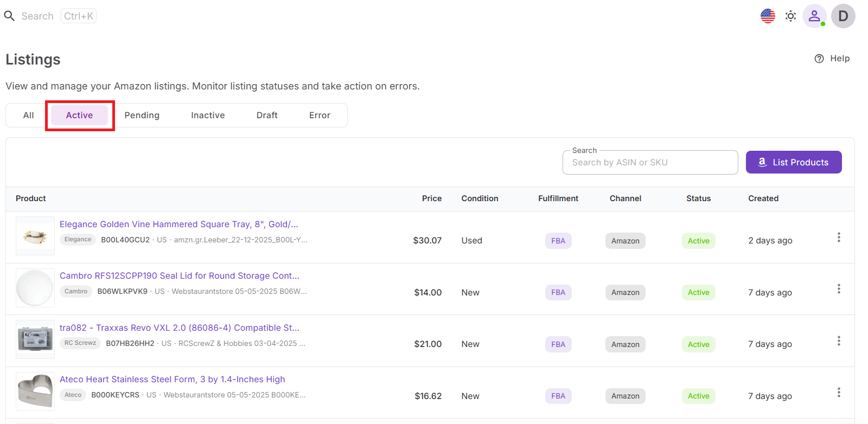The width and height of the screenshot is (868, 424).
Task: Show the Error listings tab
Action: click(x=320, y=115)
